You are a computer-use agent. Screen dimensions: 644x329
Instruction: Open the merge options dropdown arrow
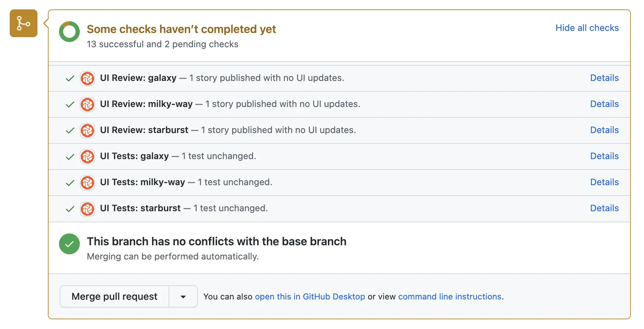click(x=183, y=296)
